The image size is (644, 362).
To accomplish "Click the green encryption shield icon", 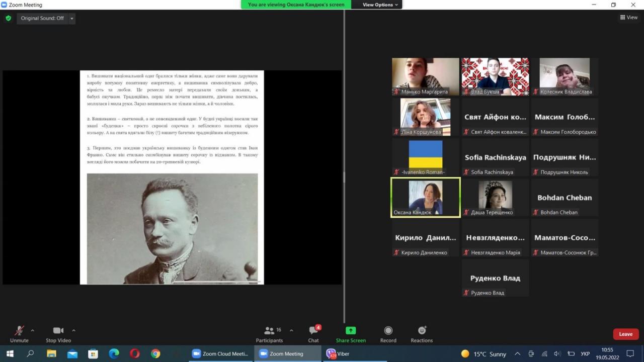I will tap(8, 18).
